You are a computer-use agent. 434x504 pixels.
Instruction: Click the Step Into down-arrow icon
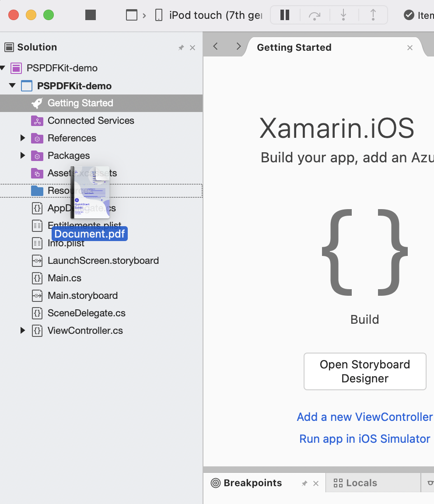[x=343, y=15]
